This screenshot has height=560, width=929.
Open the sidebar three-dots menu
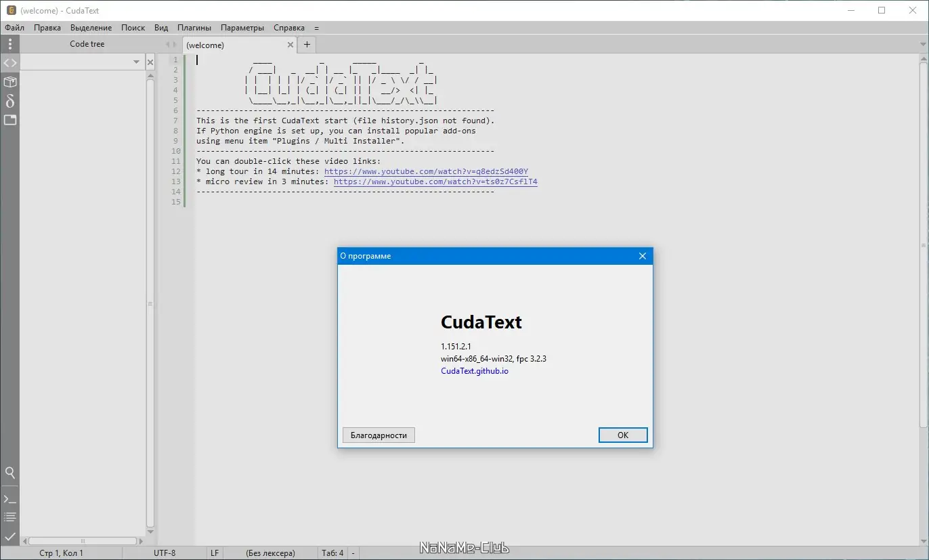10,45
